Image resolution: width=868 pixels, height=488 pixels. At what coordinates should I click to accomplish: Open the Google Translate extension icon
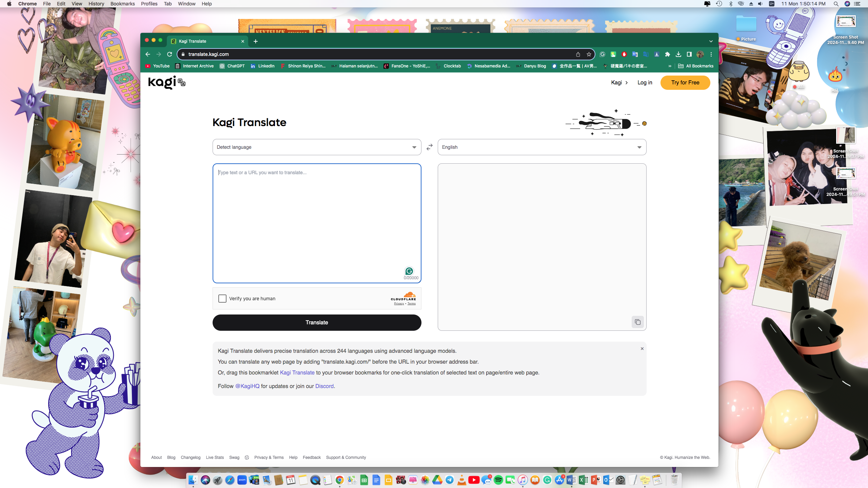pos(635,54)
